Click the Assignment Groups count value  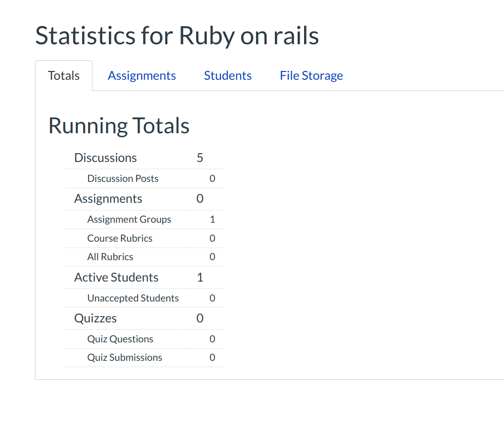click(212, 219)
